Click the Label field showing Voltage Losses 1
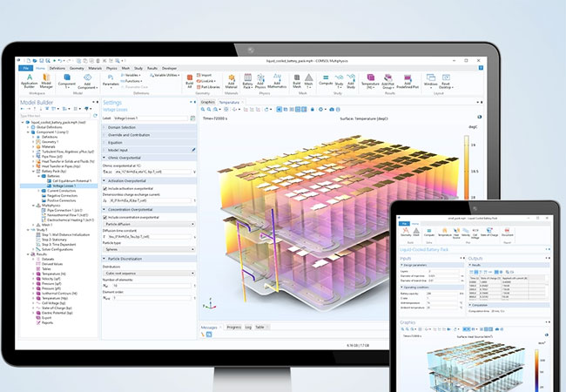The width and height of the screenshot is (566, 392). point(150,118)
